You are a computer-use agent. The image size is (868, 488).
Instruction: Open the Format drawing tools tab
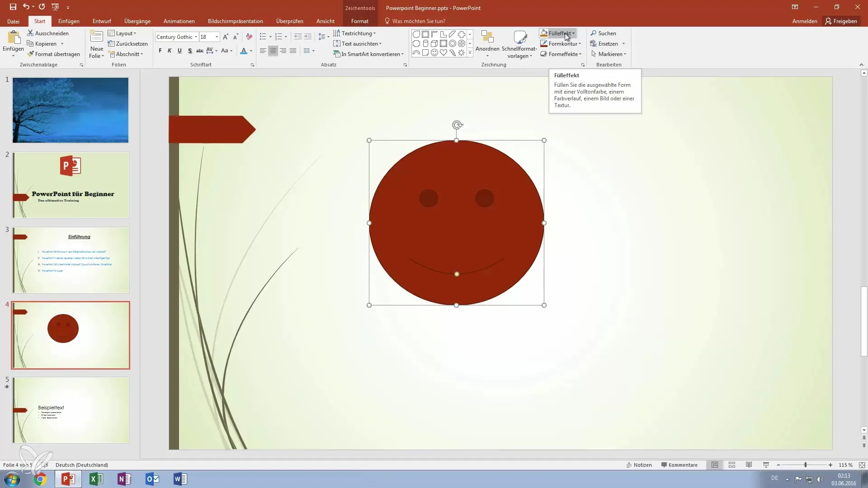(359, 21)
